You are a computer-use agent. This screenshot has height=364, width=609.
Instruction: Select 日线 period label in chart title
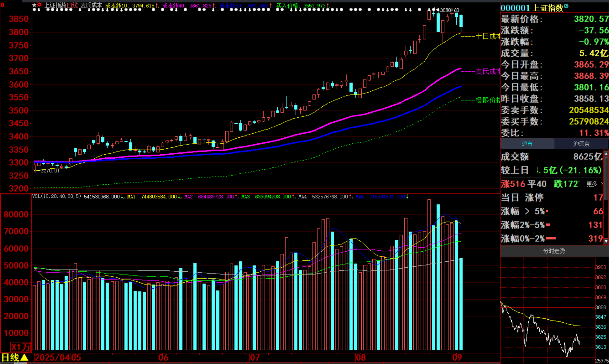coord(72,5)
